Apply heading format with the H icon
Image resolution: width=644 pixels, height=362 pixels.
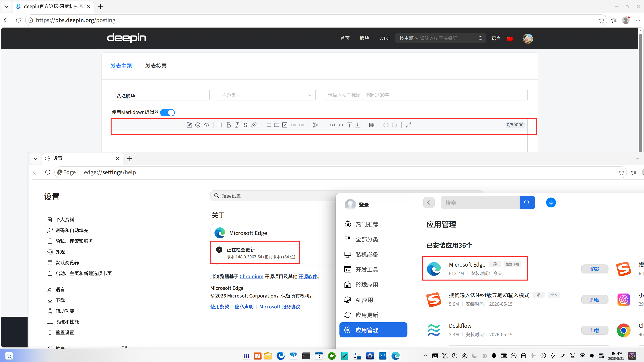point(220,125)
